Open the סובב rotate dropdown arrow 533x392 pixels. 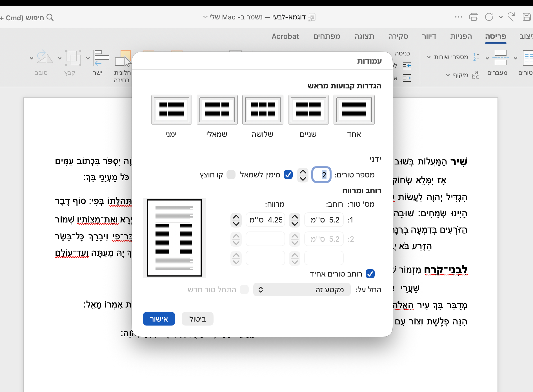pyautogui.click(x=31, y=58)
